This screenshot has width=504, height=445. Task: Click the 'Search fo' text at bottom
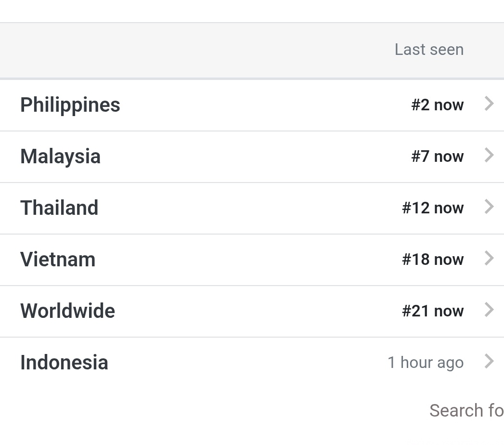466,411
